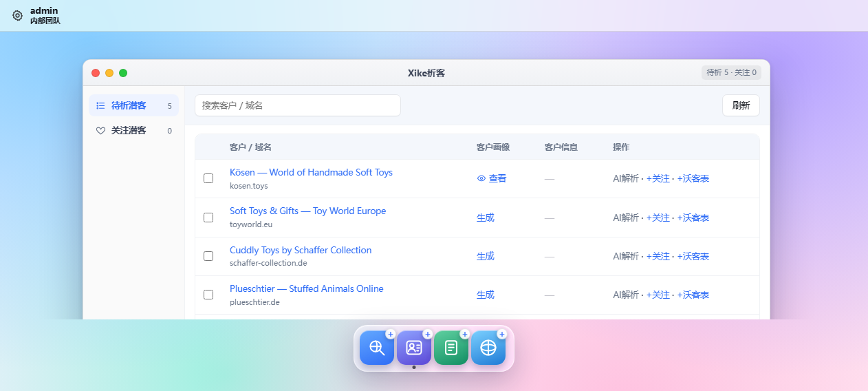The width and height of the screenshot is (868, 391).
Task: Click +关注 in the kosen.toys row
Action: pyautogui.click(x=658, y=178)
